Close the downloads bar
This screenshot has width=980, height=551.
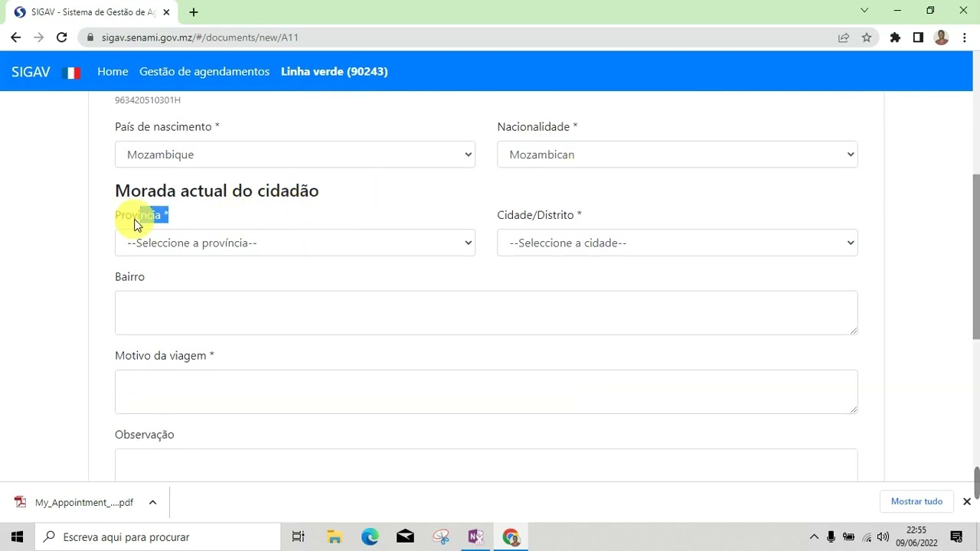[966, 501]
